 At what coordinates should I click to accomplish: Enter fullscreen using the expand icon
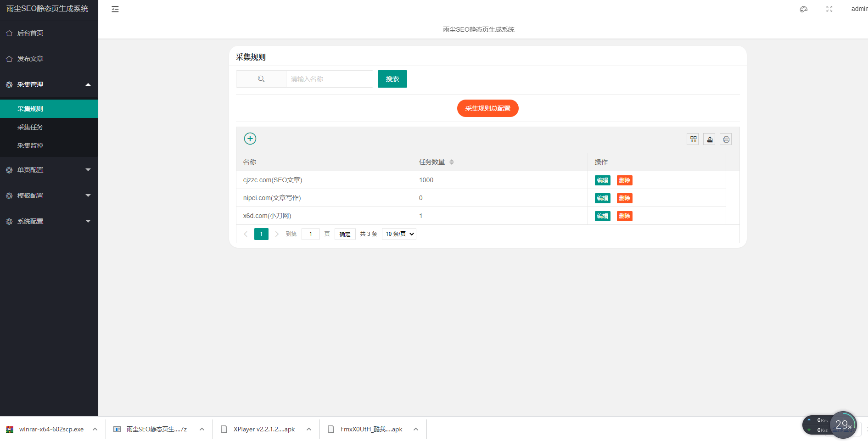[829, 9]
